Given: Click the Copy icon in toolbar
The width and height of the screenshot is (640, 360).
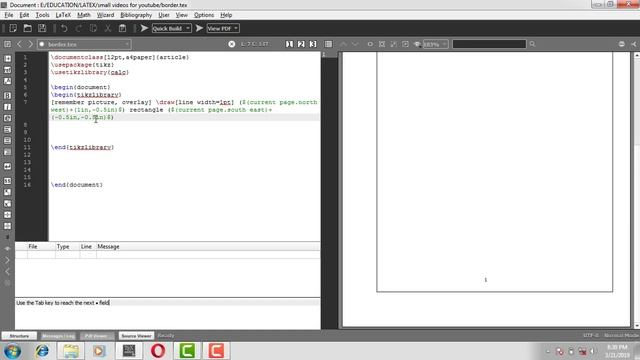Looking at the screenshot, I should pos(93,28).
